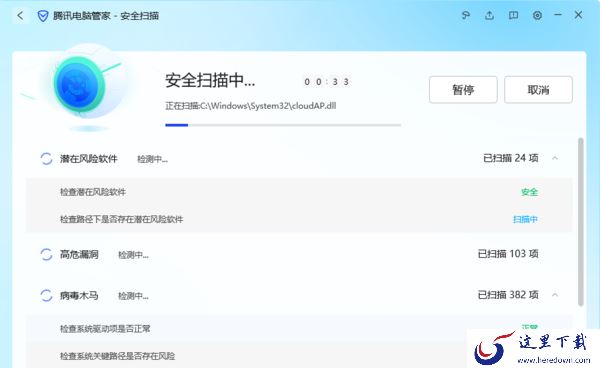Click the upload/share icon in title bar
The width and height of the screenshot is (600, 368).
[x=489, y=15]
